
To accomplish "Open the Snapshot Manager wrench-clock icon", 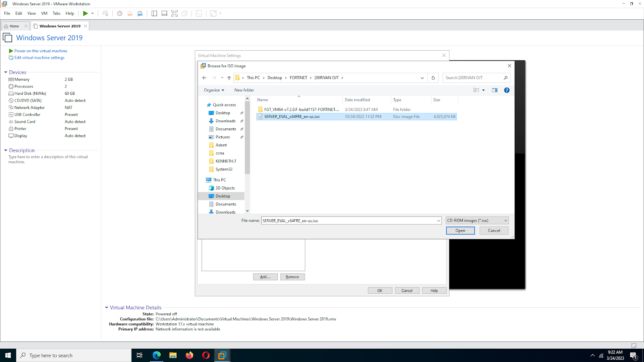I will [140, 13].
